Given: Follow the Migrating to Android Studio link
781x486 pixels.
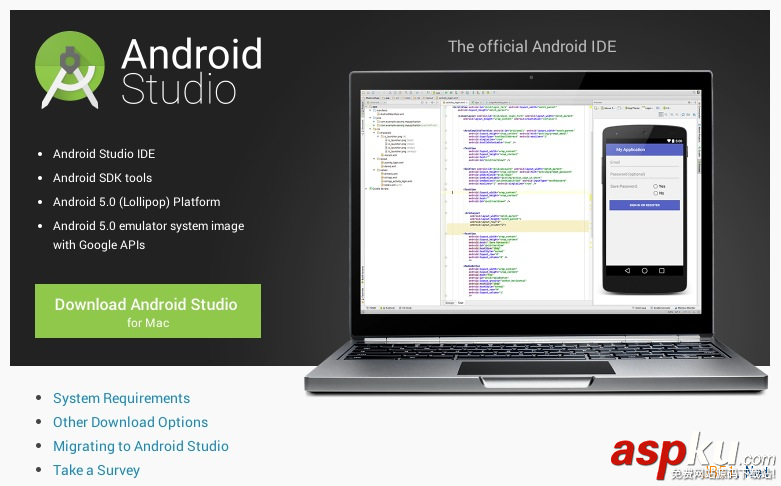Looking at the screenshot, I should pos(140,446).
